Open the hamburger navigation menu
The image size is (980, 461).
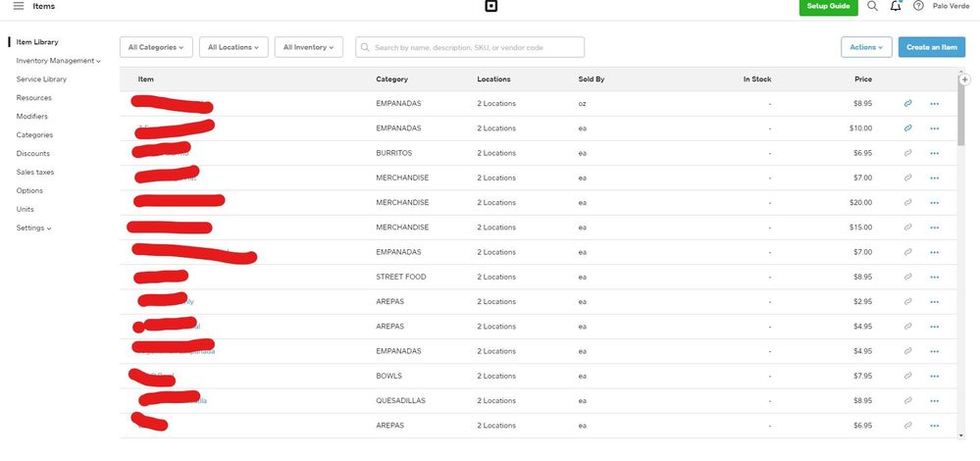(18, 6)
